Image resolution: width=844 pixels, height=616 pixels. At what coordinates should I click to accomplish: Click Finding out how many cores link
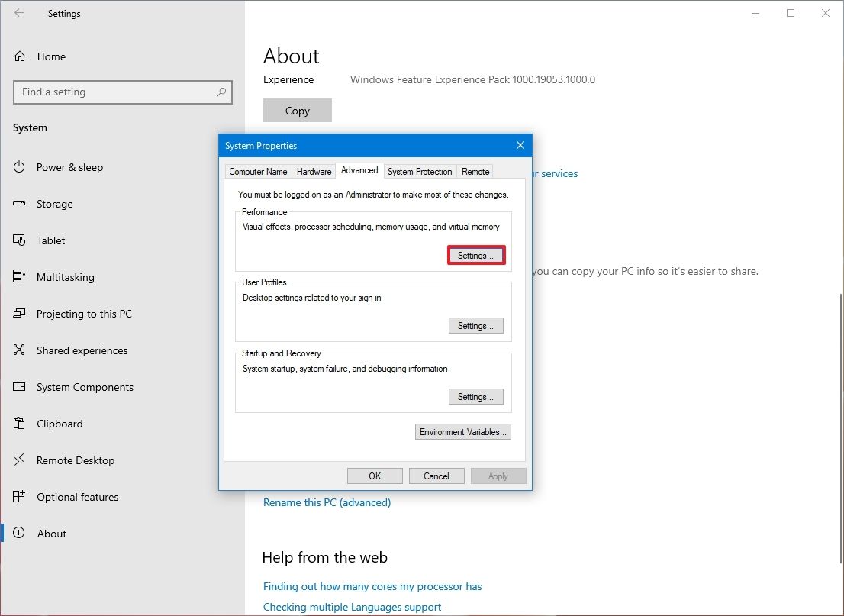[372, 586]
